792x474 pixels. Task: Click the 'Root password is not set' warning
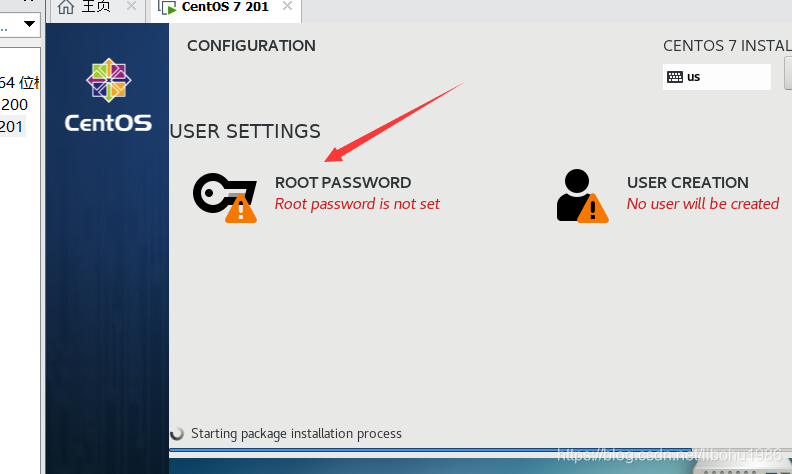click(x=357, y=204)
